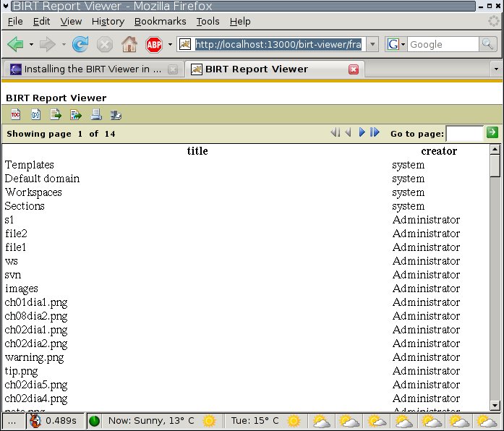
Task: Click the Firefox Forward arrow
Action: [48, 44]
